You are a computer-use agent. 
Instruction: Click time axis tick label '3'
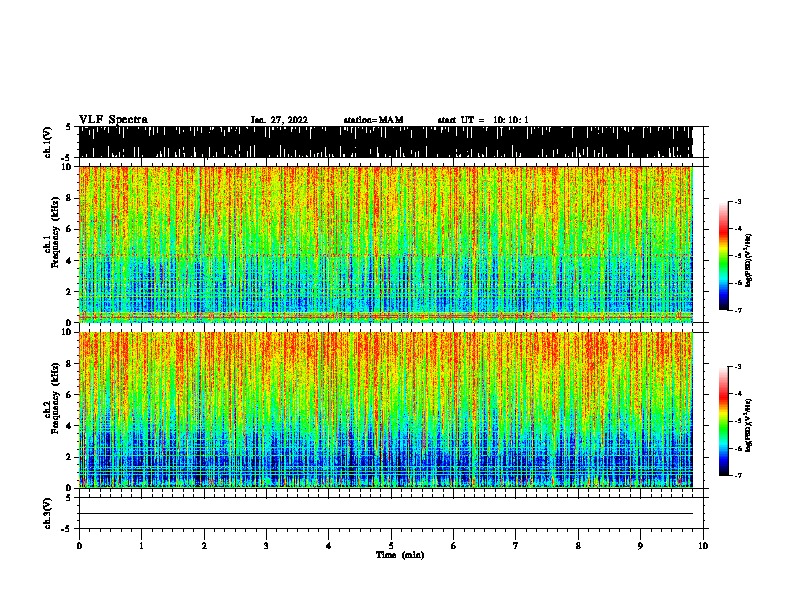pyautogui.click(x=266, y=546)
